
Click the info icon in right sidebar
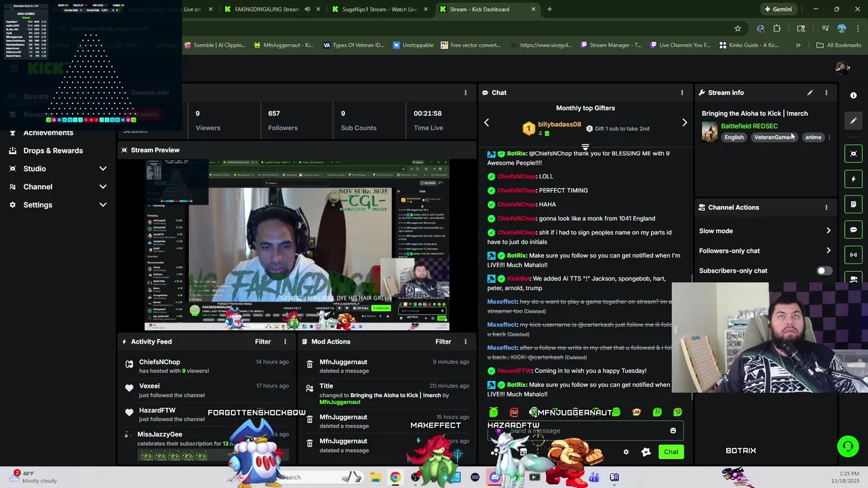[x=854, y=96]
